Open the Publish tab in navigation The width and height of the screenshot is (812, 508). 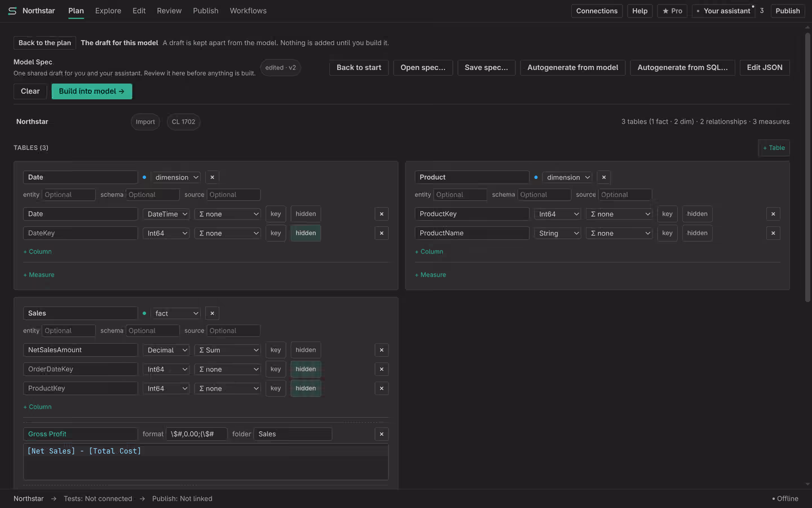[205, 11]
